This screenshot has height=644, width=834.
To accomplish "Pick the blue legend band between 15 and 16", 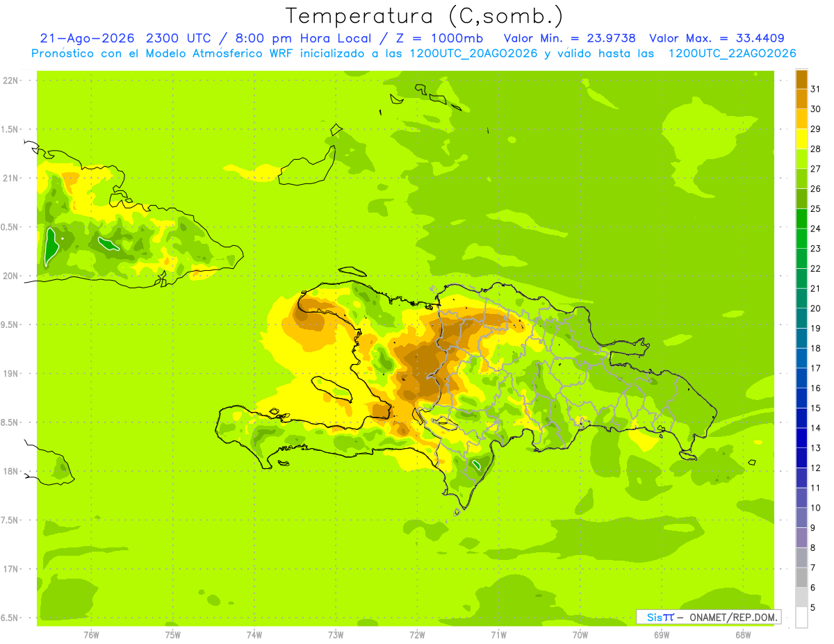I will [x=801, y=398].
